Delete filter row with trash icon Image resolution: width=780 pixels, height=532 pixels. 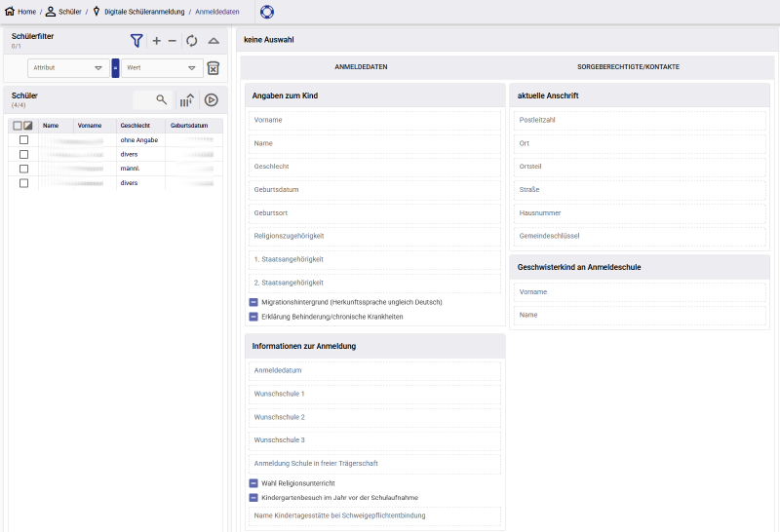(x=213, y=68)
